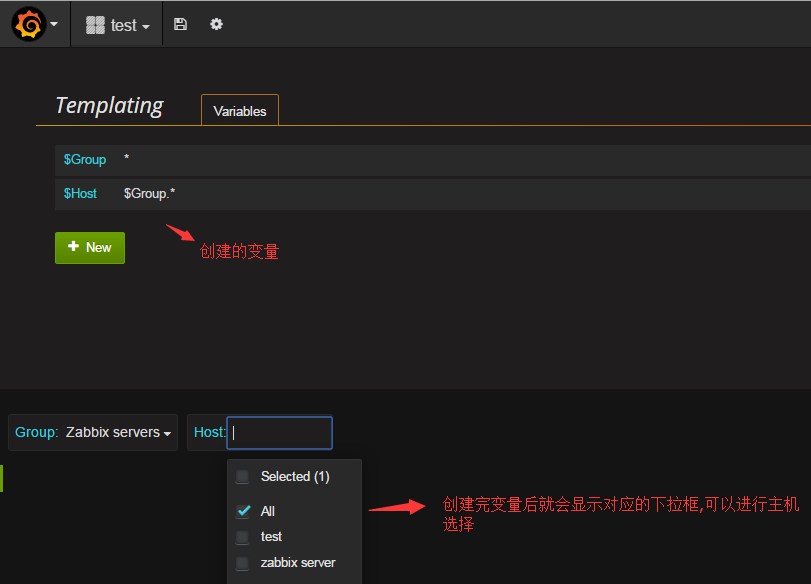The width and height of the screenshot is (811, 584).
Task: Click the green New variable button
Action: coord(90,247)
